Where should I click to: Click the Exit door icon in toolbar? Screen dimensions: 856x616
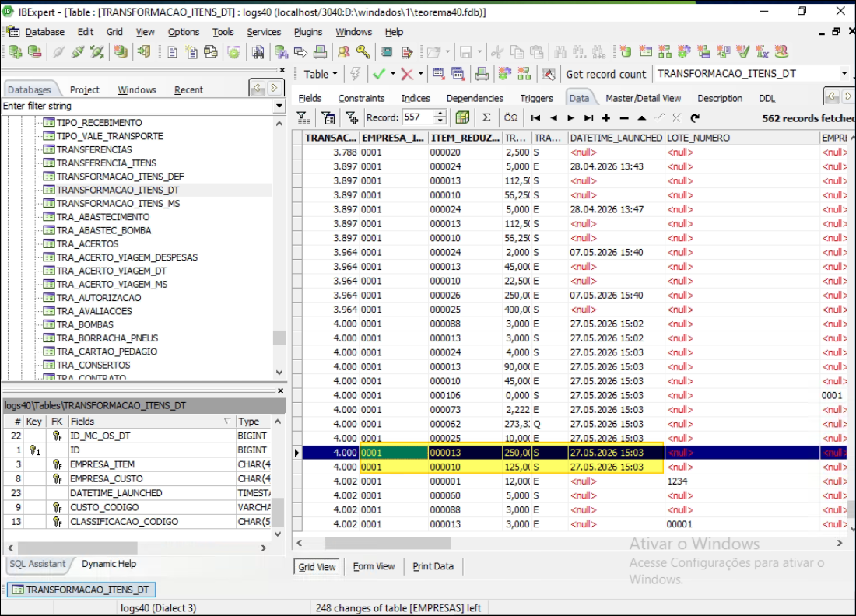(x=144, y=52)
